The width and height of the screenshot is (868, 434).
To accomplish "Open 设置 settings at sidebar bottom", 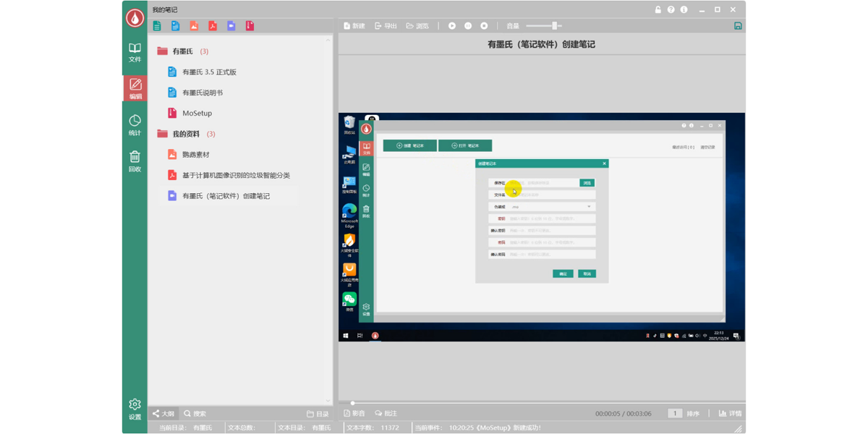I will (135, 409).
